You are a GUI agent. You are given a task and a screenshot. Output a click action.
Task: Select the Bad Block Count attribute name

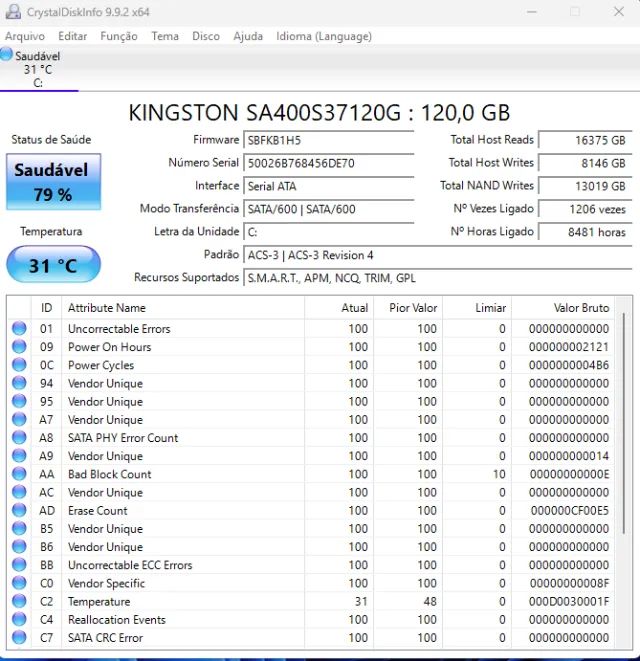[110, 474]
